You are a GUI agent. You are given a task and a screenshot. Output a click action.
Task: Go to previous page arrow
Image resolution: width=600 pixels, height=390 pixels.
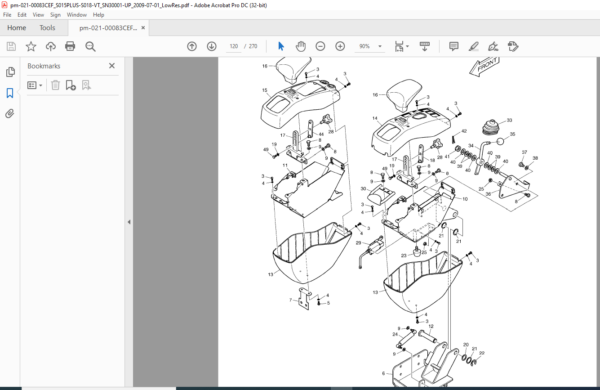[x=192, y=46]
